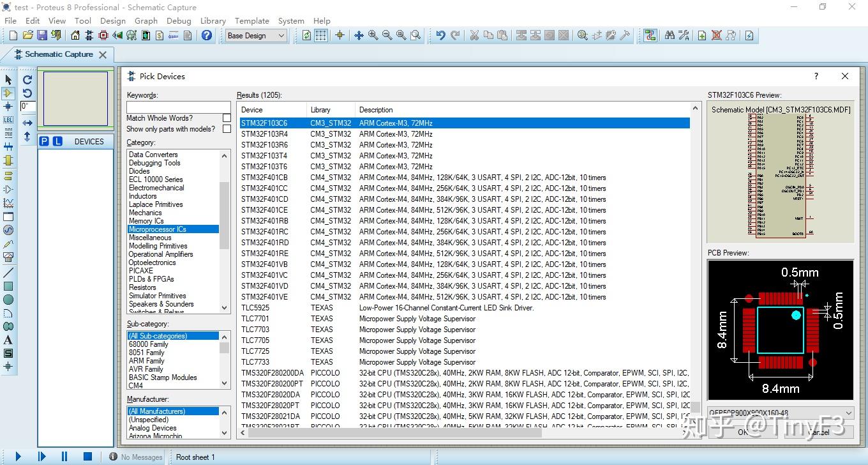Click rotation angle 0° input field
Image resolution: width=868 pixels, height=465 pixels.
pos(29,107)
